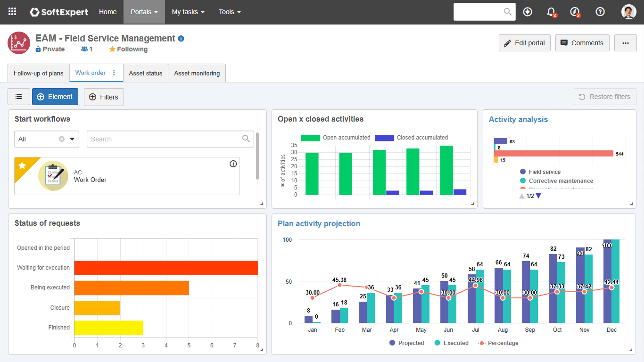
Task: Open the Portals dropdown menu
Action: pos(144,12)
